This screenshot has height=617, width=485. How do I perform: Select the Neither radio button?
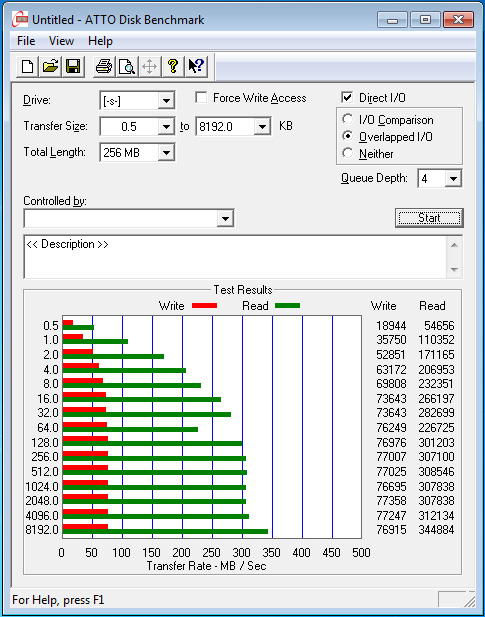(347, 153)
